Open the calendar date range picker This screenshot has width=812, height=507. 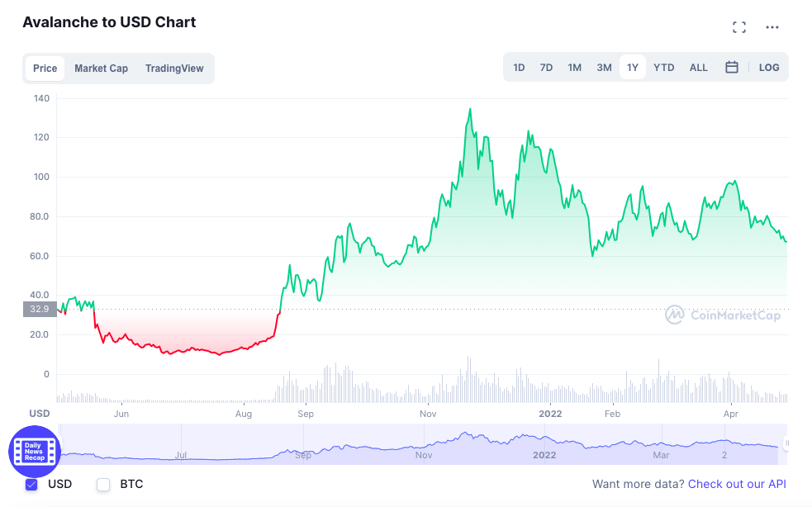731,68
